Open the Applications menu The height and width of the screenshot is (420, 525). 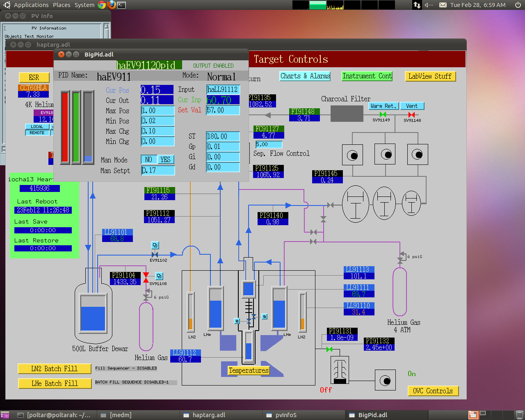click(x=31, y=5)
